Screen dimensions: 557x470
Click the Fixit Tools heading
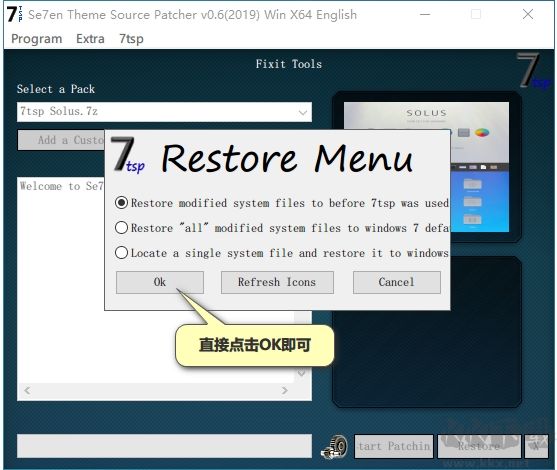point(289,64)
